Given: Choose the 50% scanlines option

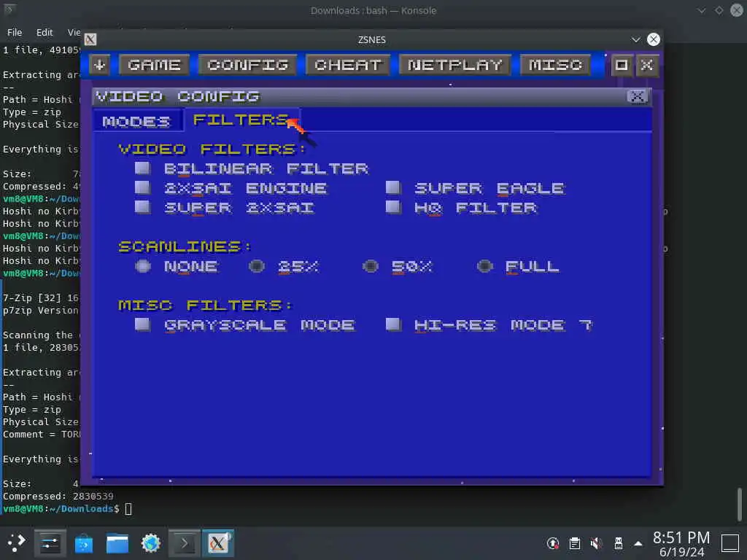Looking at the screenshot, I should 371,266.
